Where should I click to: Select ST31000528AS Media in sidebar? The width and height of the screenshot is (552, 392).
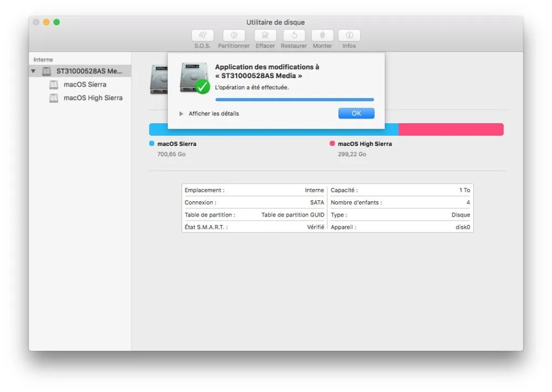click(x=80, y=71)
